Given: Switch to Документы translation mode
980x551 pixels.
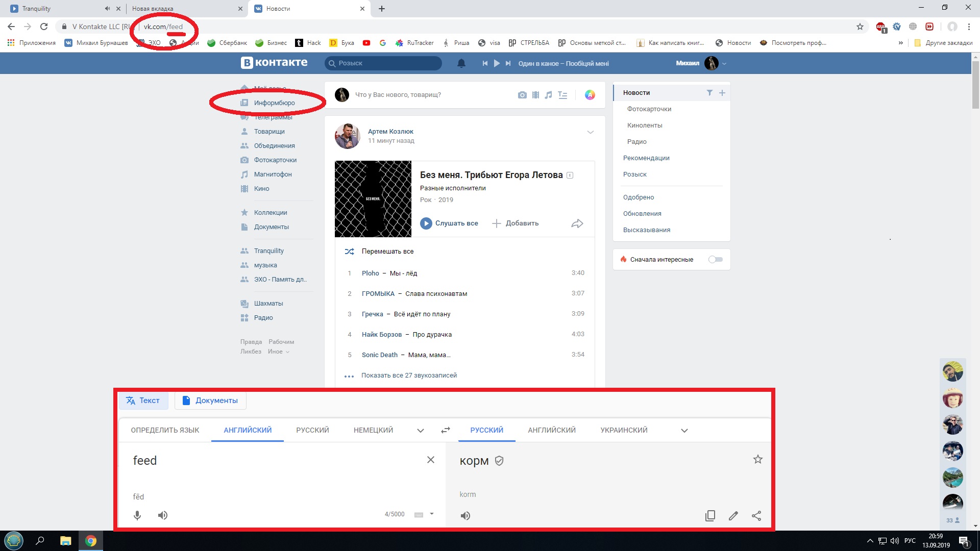Looking at the screenshot, I should [210, 400].
